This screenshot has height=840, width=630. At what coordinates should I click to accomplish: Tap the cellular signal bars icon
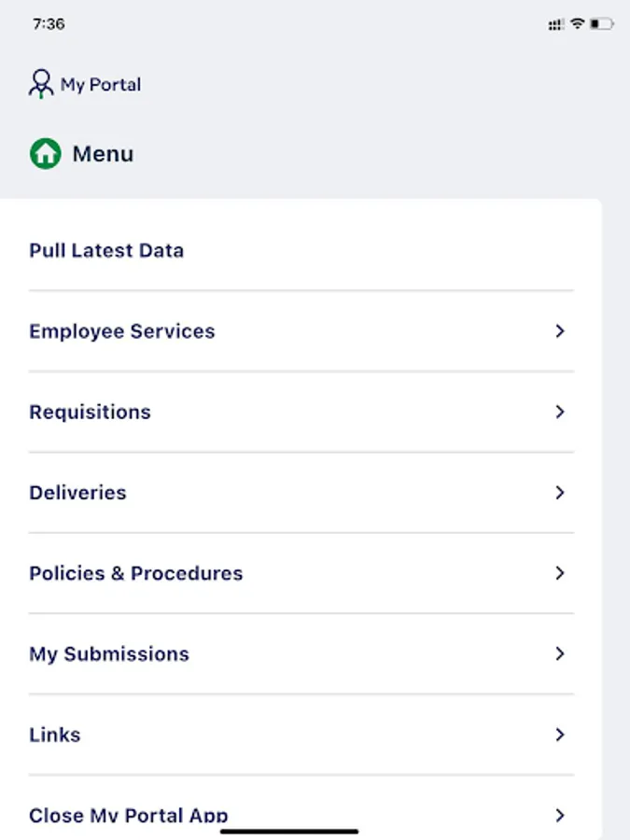coord(557,23)
